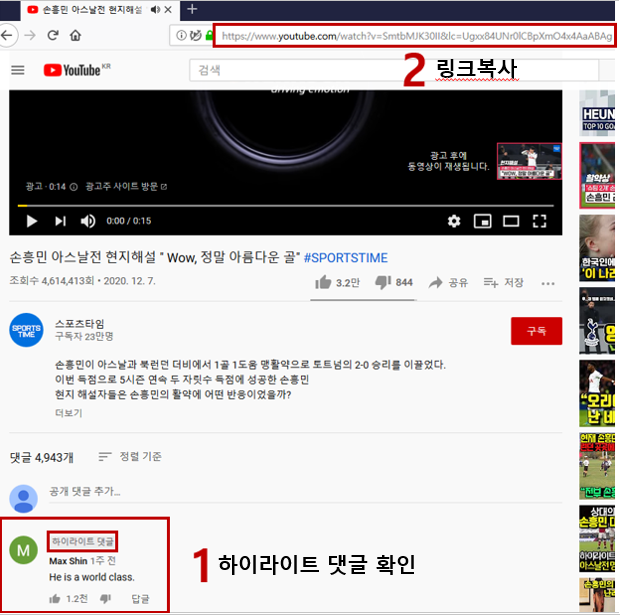Screen dimensions: 620x615
Task: Dislike Max Shin's comment thumbs-down
Action: coord(105,599)
